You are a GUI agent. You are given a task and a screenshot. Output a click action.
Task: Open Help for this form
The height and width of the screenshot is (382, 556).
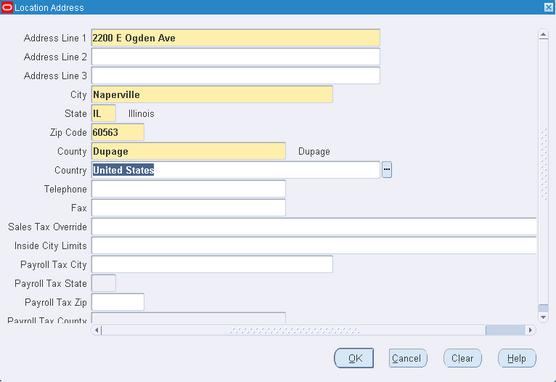tap(517, 358)
